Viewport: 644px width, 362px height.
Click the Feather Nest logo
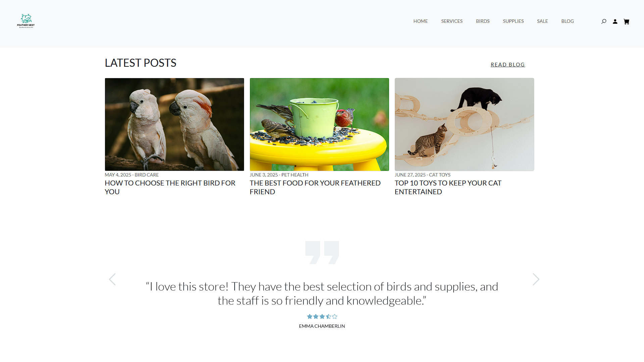pos(26,21)
